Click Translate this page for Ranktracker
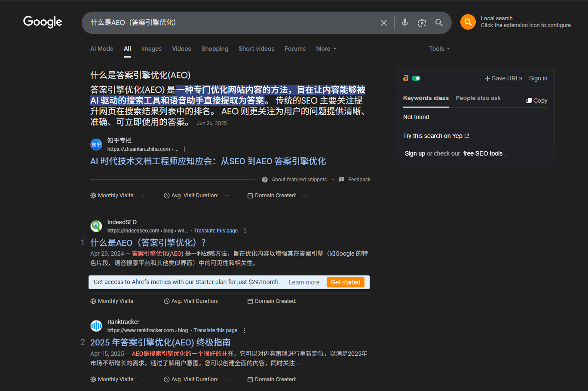 tap(215, 330)
